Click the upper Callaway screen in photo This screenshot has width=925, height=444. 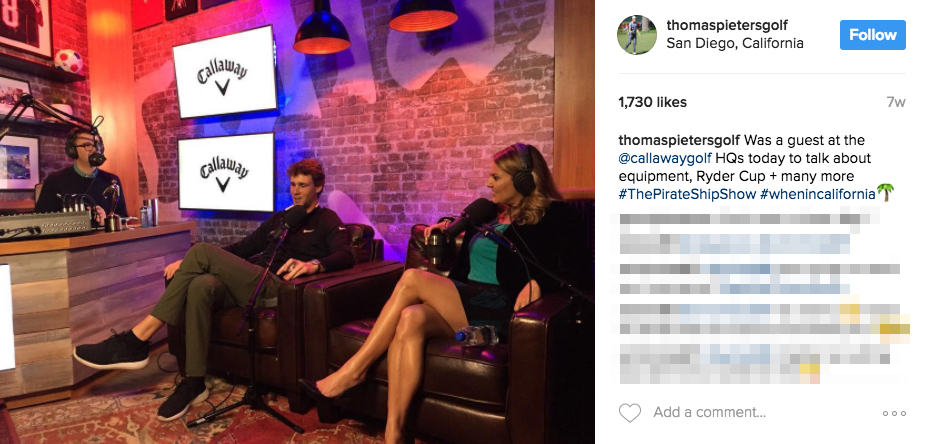(x=225, y=73)
